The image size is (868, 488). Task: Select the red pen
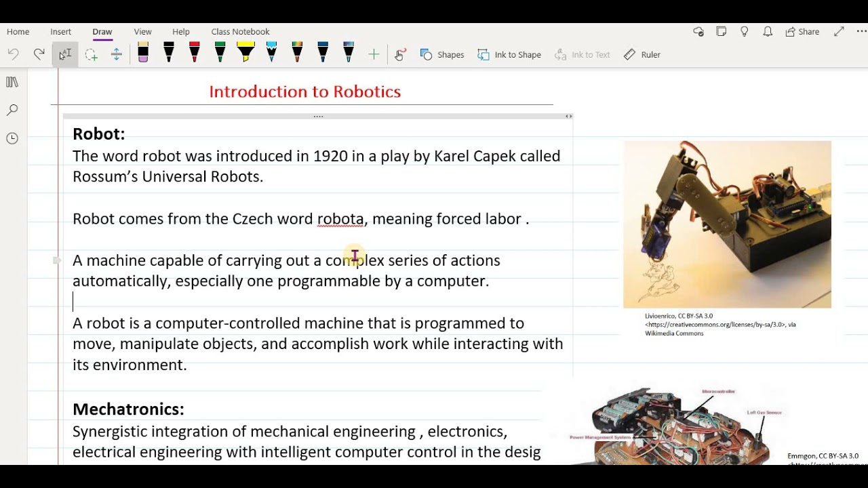coord(195,53)
